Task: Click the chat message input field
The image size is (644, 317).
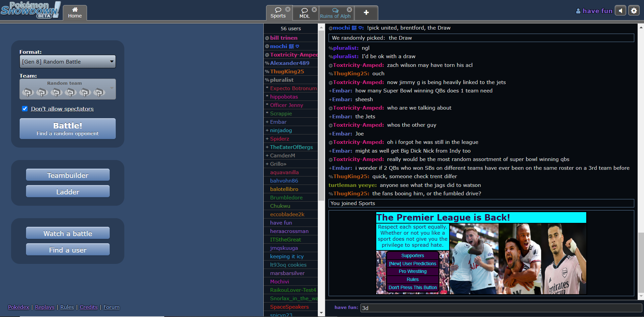Action: [501, 308]
